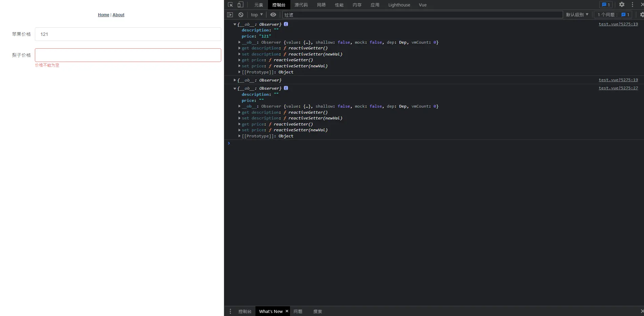The image size is (644, 316).
Task: Open DevTools settings gear in top bar
Action: point(622,5)
